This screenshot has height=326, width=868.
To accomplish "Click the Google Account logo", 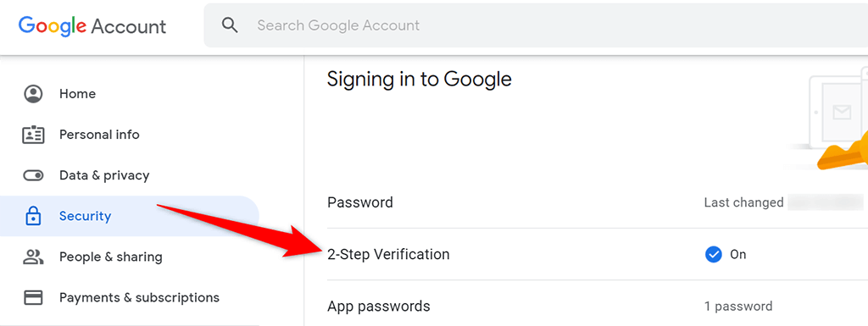I will tap(92, 25).
